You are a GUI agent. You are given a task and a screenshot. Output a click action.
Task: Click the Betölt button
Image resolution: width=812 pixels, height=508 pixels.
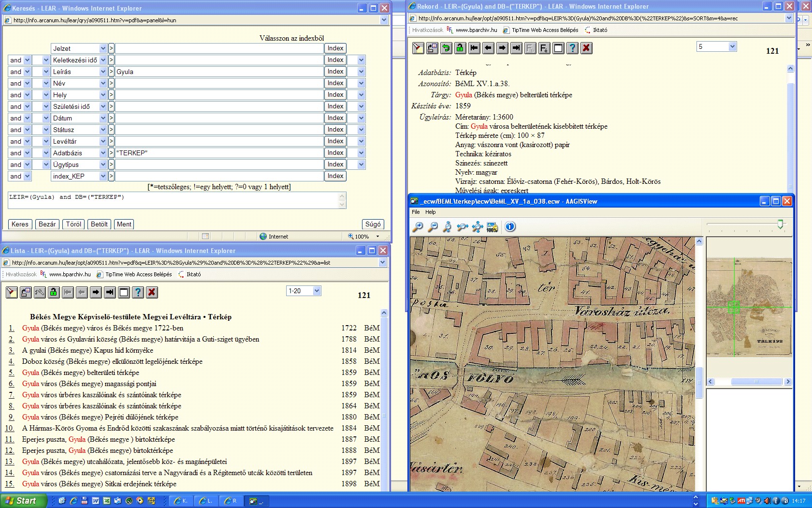(x=99, y=224)
